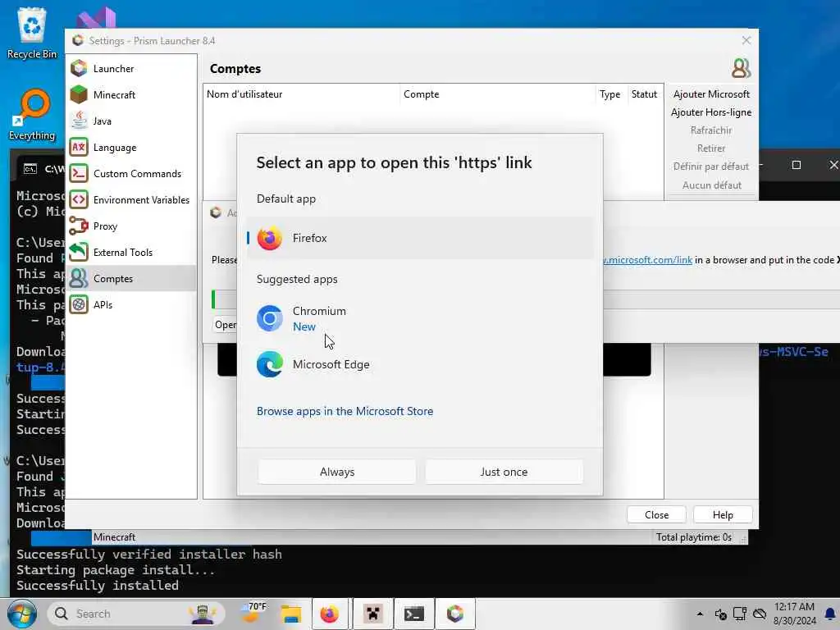This screenshot has width=840, height=630.
Task: Choose Chromium from suggested apps
Action: coord(419,318)
